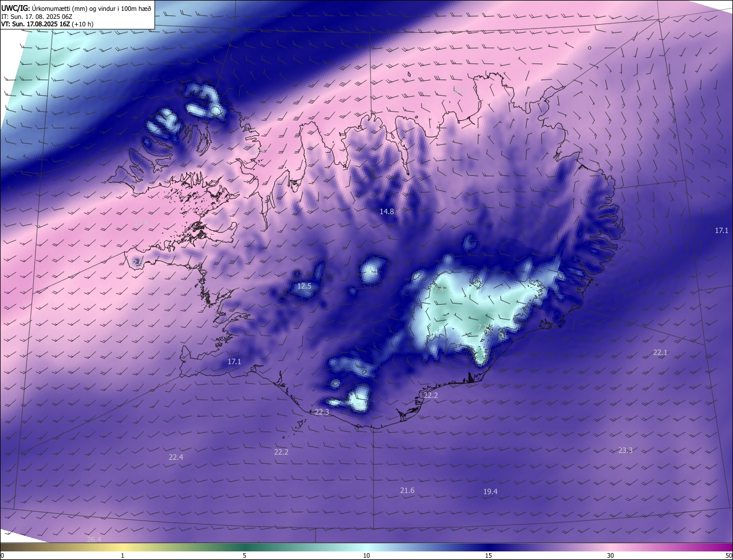Click the 17.1 value on the Reykjanes peninsula

click(234, 361)
